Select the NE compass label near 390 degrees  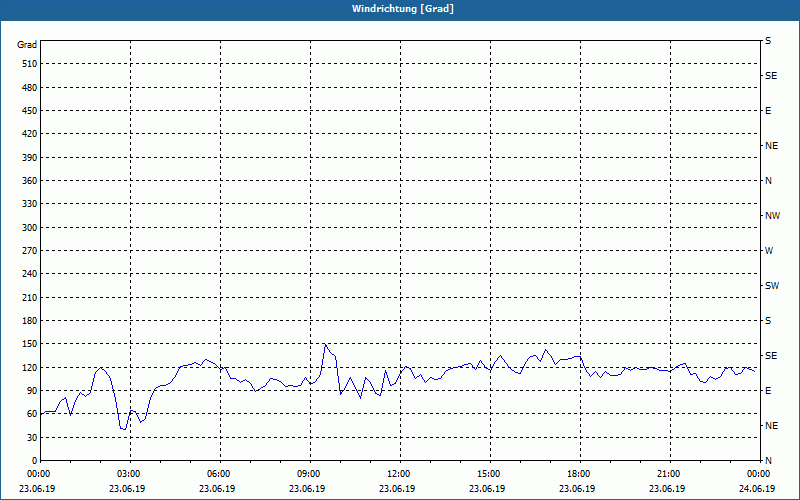[771, 146]
